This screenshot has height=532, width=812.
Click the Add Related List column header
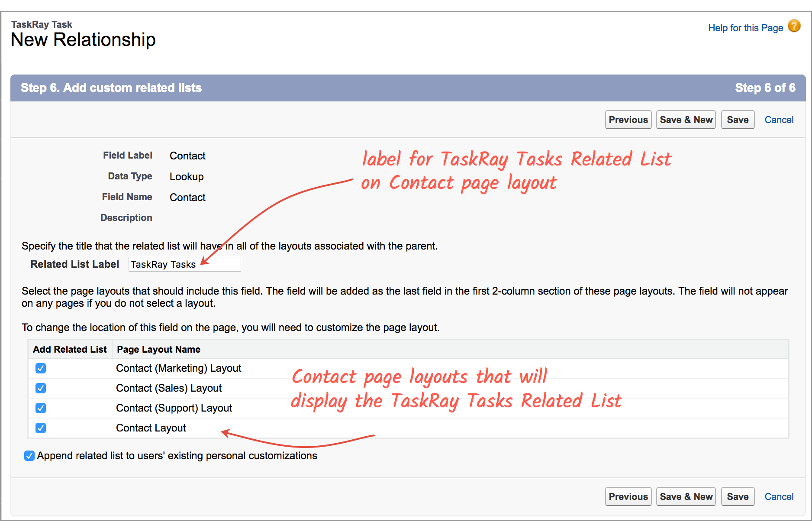coord(70,350)
